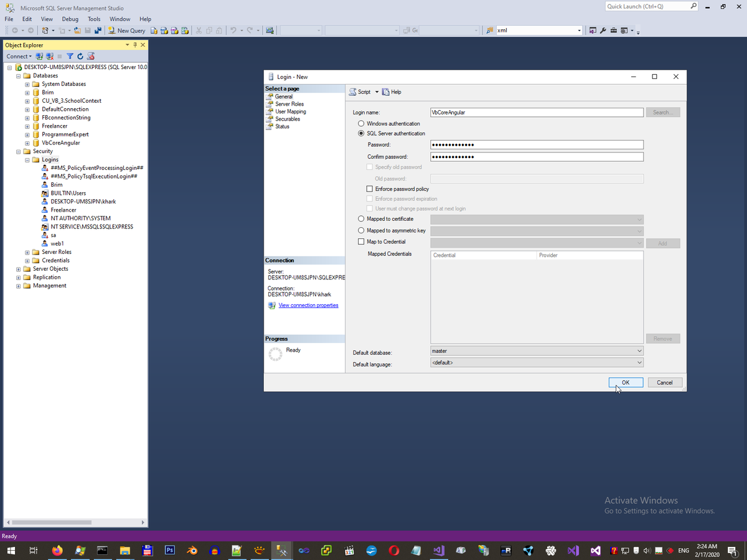Collapse the Logins tree node
747x560 pixels.
[x=27, y=159]
